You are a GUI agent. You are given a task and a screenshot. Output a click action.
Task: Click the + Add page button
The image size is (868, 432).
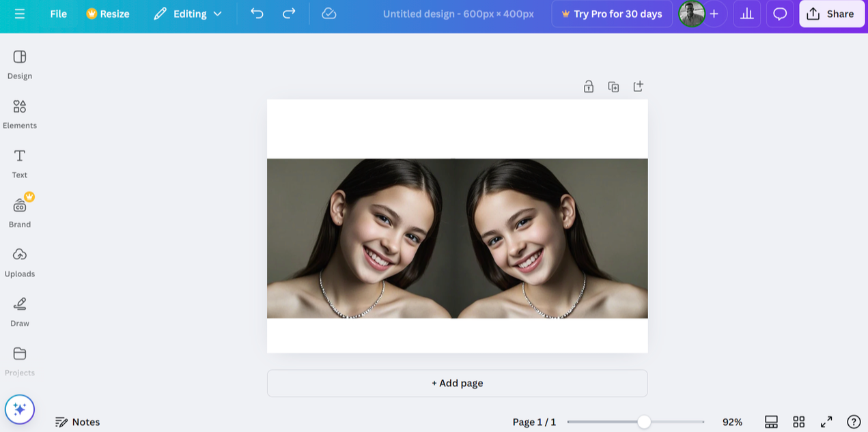[458, 384]
